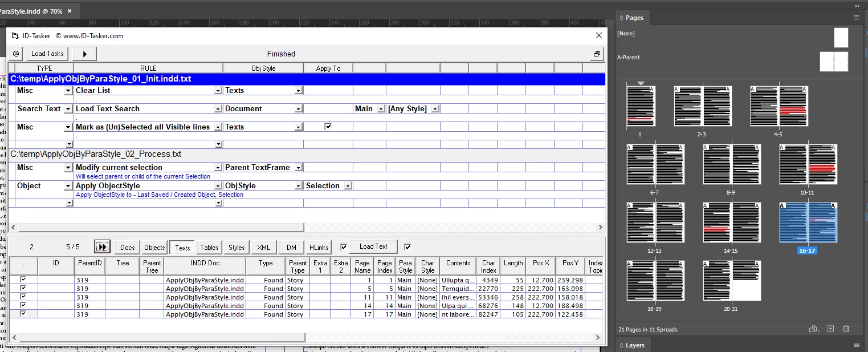Uncheck the row with Page Name 1
Viewport: 868px width, 352px height.
(x=23, y=280)
